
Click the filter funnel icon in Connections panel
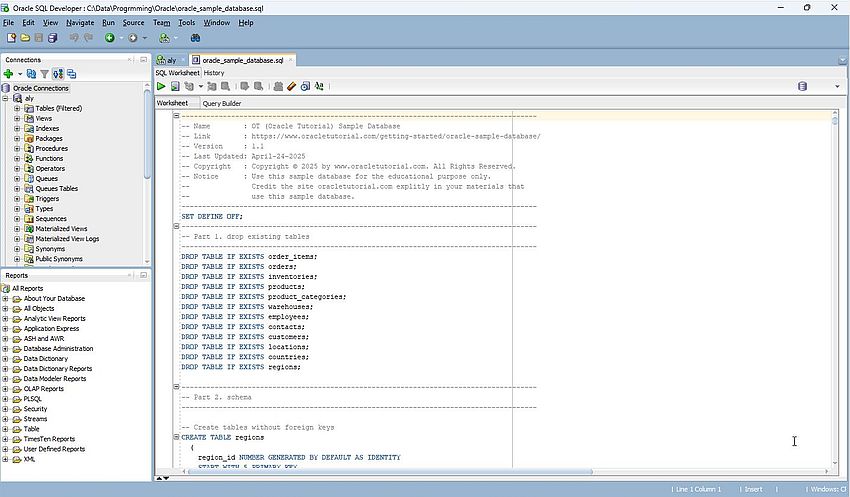(x=44, y=74)
